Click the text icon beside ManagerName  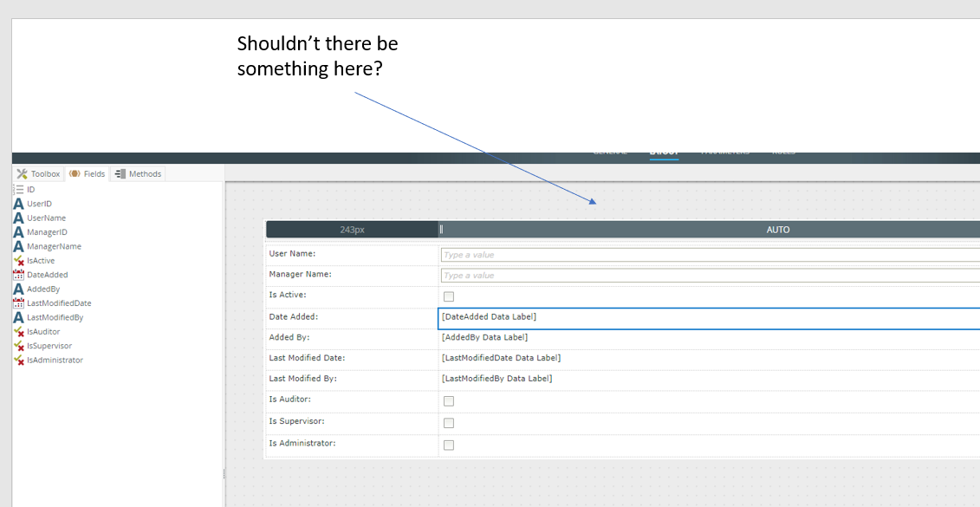(x=18, y=246)
